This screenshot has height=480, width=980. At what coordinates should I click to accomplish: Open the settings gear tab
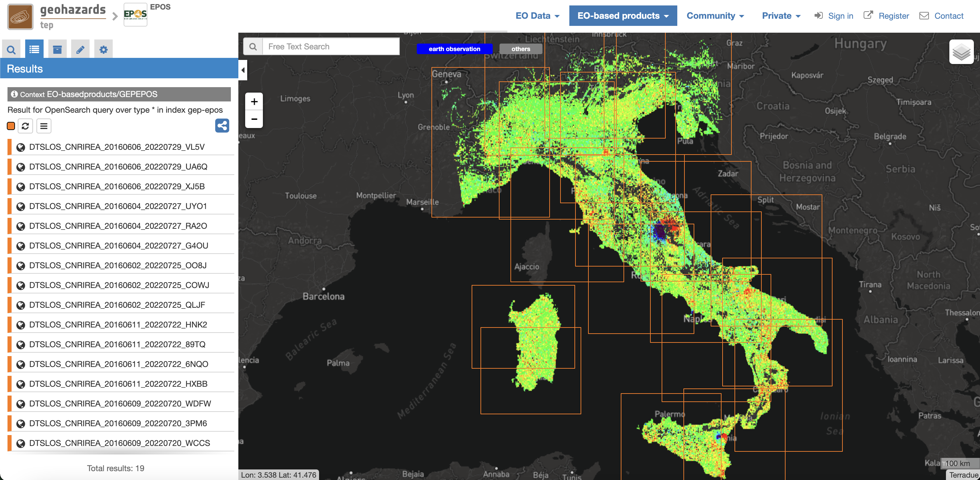[103, 49]
